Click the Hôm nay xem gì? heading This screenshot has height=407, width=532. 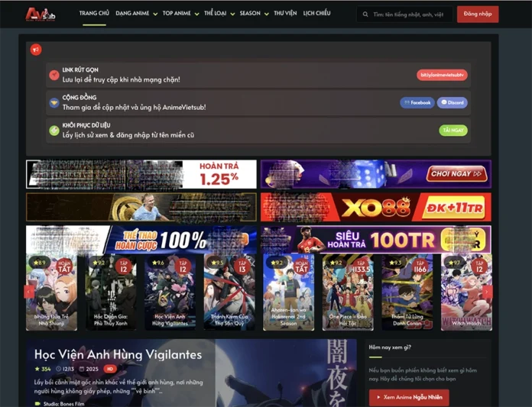coord(390,347)
